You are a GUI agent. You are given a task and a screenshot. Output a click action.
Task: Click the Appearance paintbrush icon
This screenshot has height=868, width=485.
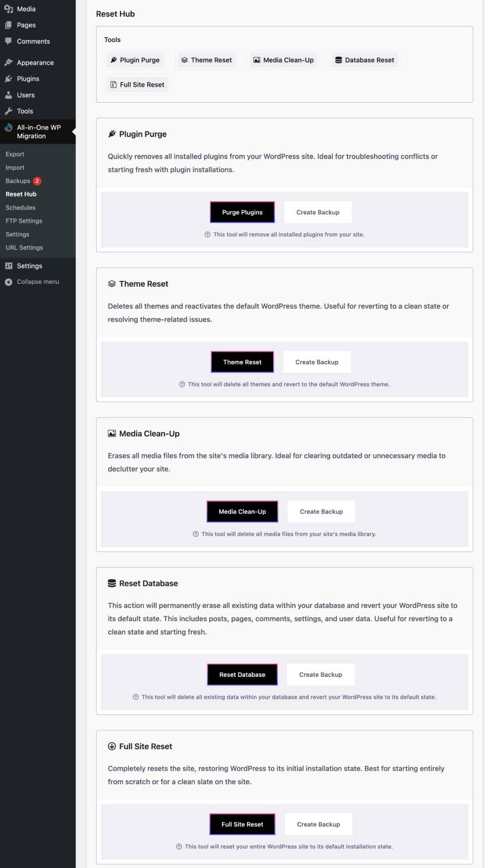8,62
